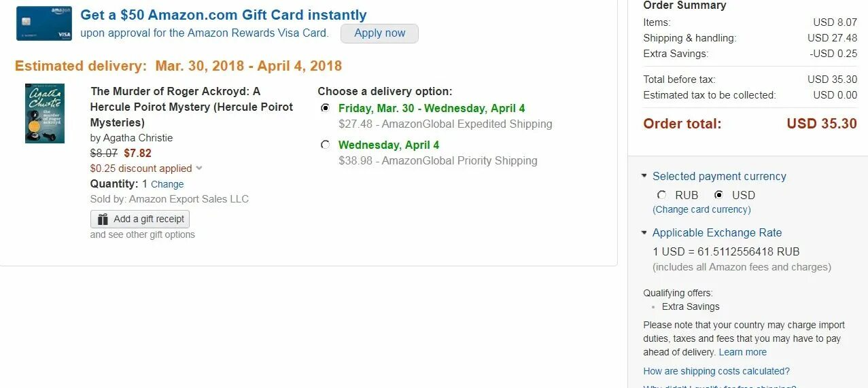Screen dimensions: 868x388
Task: Click the Amazon Rewards Visa card image
Action: (x=44, y=24)
